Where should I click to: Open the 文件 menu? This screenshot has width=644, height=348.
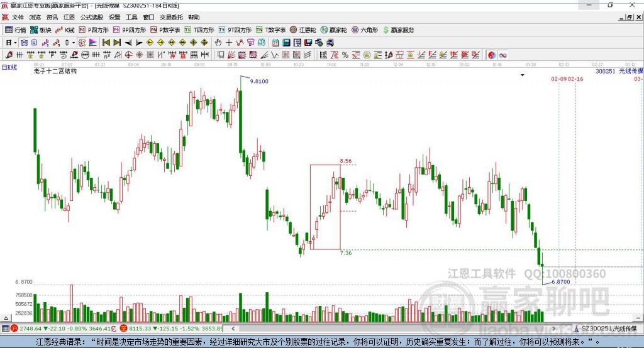[18, 17]
